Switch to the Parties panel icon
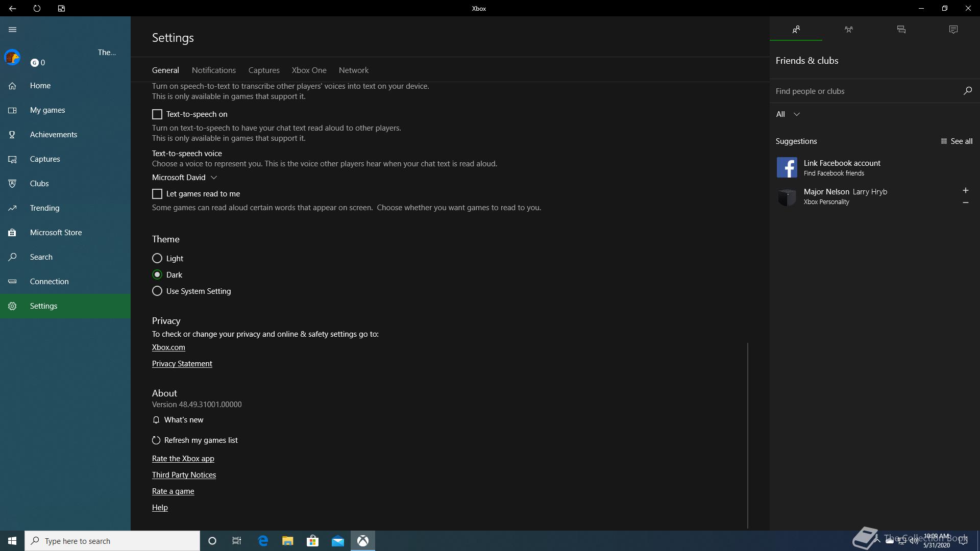Image resolution: width=980 pixels, height=551 pixels. pyautogui.click(x=848, y=30)
